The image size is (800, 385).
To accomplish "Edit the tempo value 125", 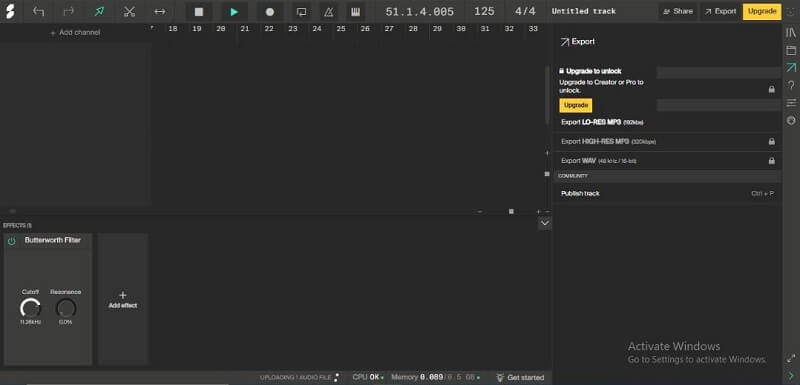I will 484,11.
